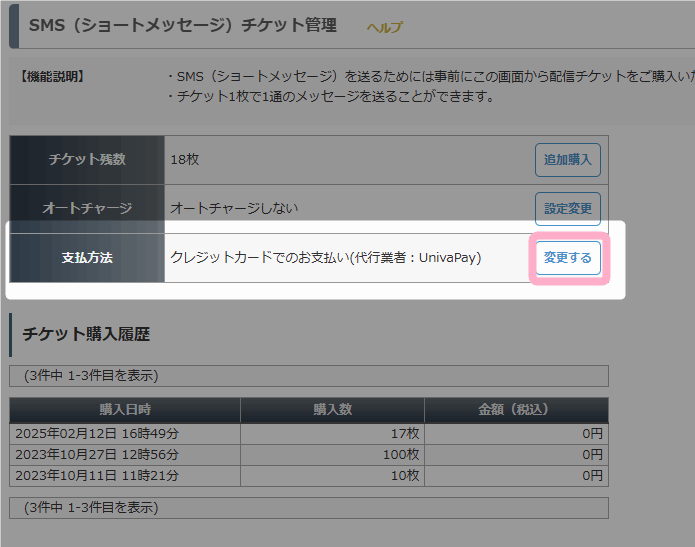The image size is (695, 547).
Task: Click the 設定変更 auto-charge button
Action: pos(568,208)
